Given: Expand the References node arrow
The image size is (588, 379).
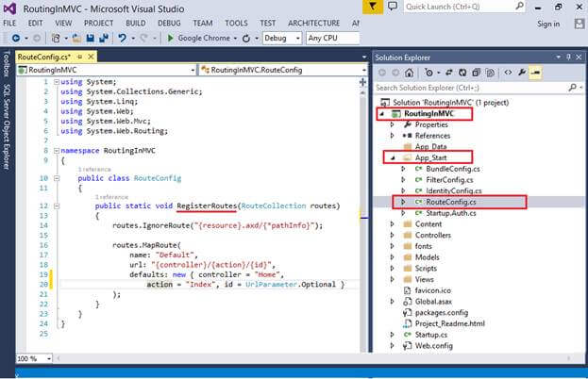Looking at the screenshot, I should click(393, 136).
